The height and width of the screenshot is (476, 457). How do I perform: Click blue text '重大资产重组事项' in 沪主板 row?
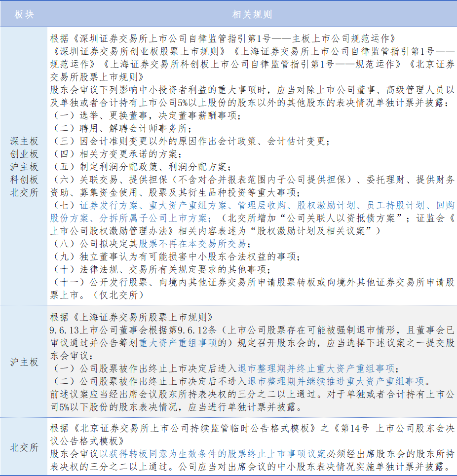[178, 343]
